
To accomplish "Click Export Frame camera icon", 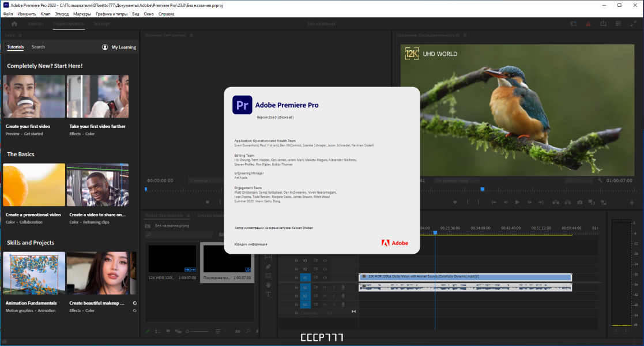I will coord(579,202).
